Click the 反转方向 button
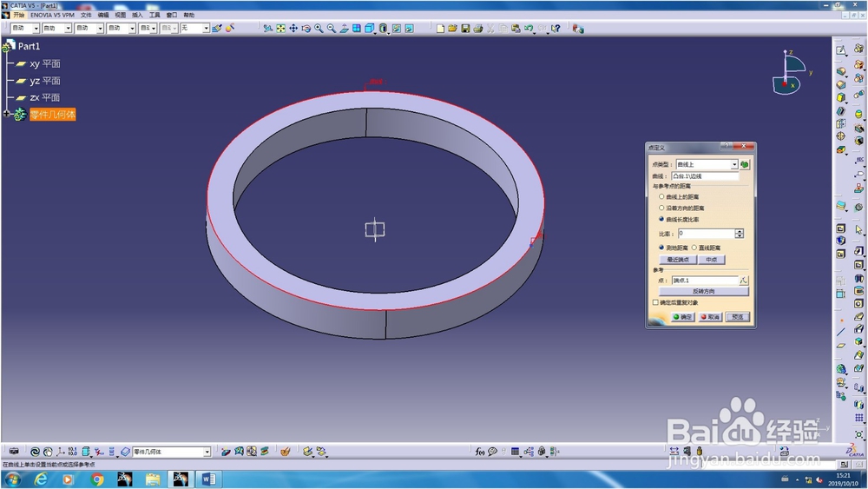The width and height of the screenshot is (868, 489). (704, 291)
